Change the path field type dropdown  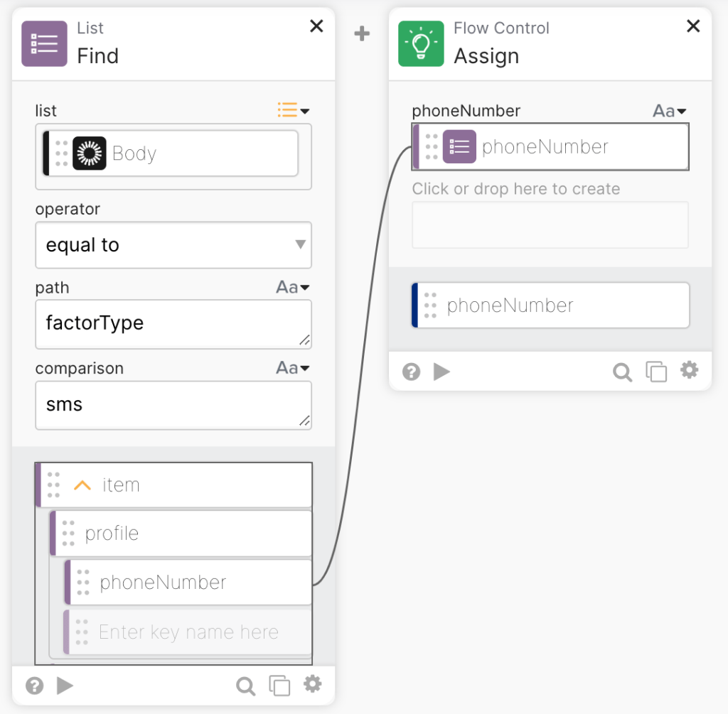293,288
